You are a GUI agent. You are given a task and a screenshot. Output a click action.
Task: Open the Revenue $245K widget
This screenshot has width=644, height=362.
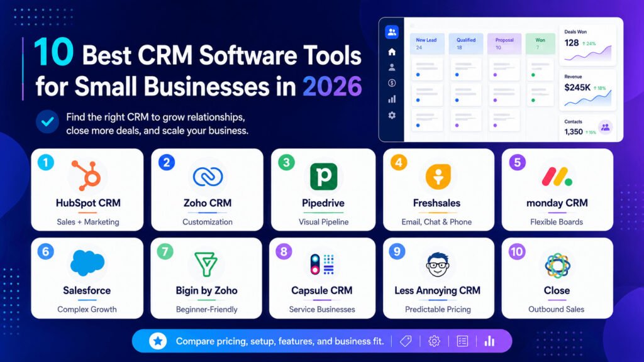pyautogui.click(x=588, y=90)
